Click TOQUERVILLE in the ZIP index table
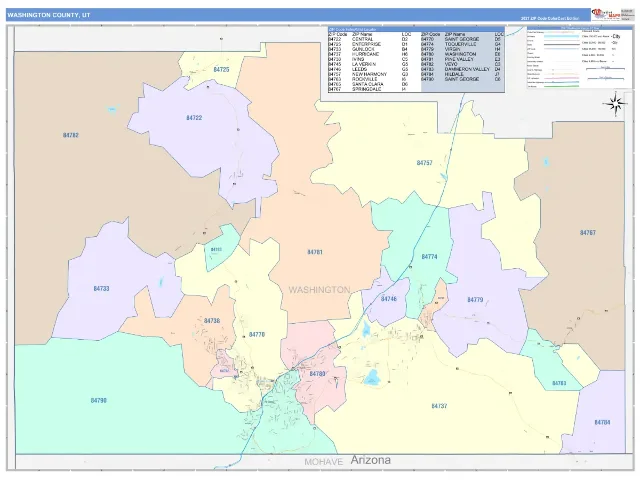Viewport: 640px width, 480px height. [460, 44]
